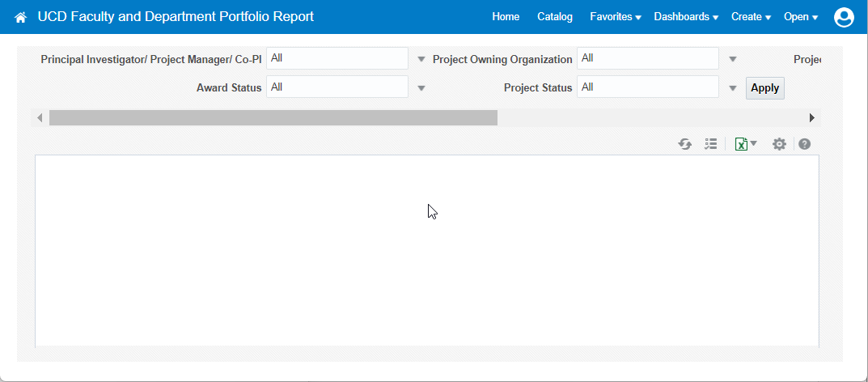This screenshot has height=382, width=868.
Task: Click the right scroll arrow of the parameter bar
Action: [812, 118]
